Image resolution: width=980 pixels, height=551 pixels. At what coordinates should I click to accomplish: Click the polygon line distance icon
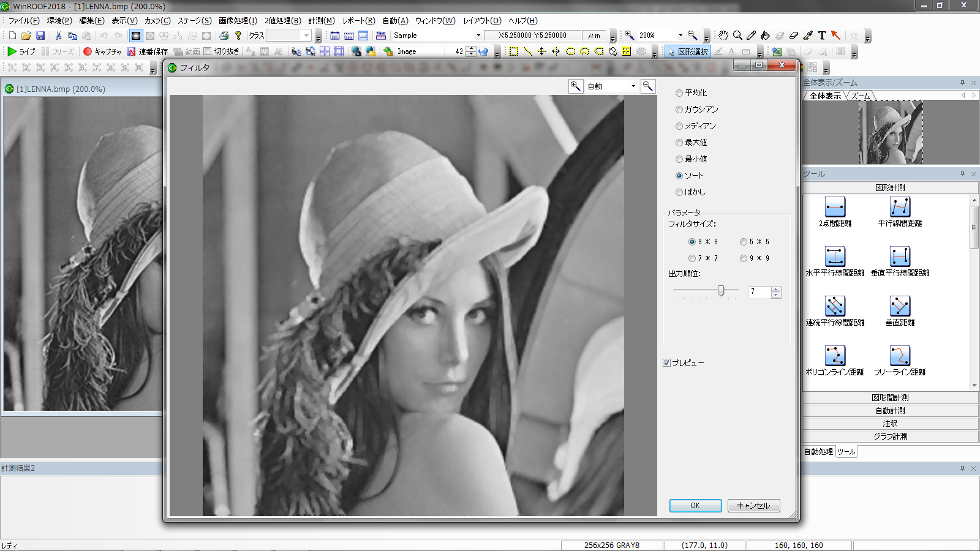coord(835,356)
